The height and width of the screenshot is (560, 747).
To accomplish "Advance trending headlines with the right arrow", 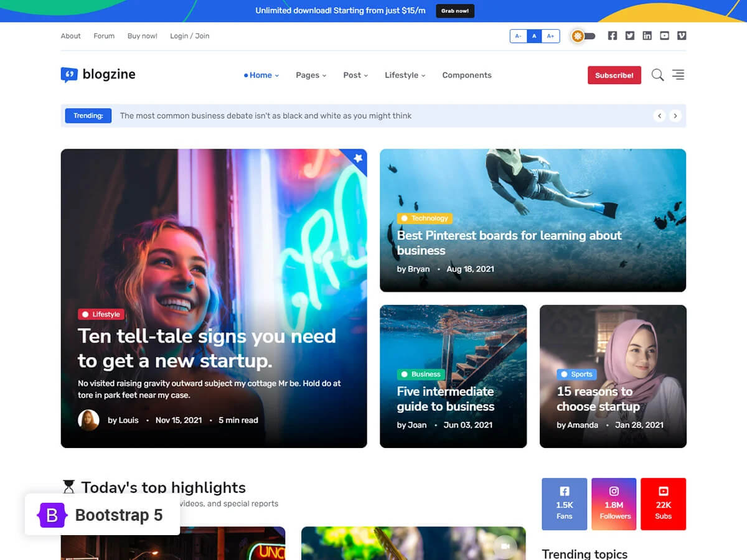I will [675, 116].
